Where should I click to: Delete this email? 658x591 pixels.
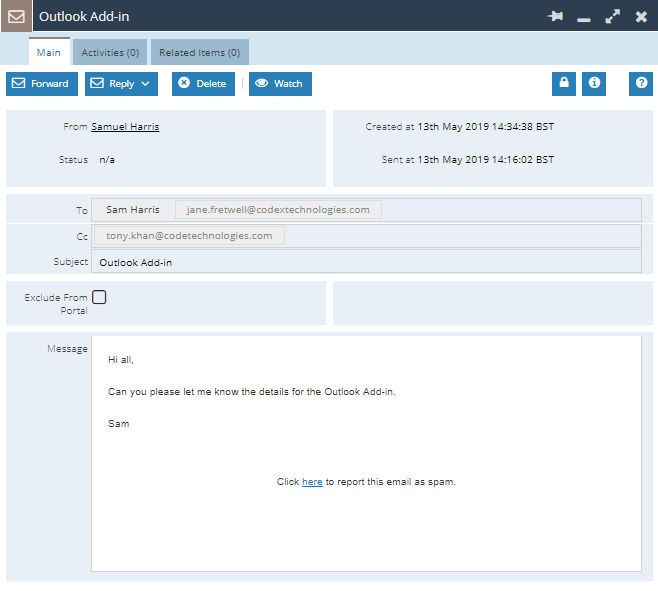point(203,84)
